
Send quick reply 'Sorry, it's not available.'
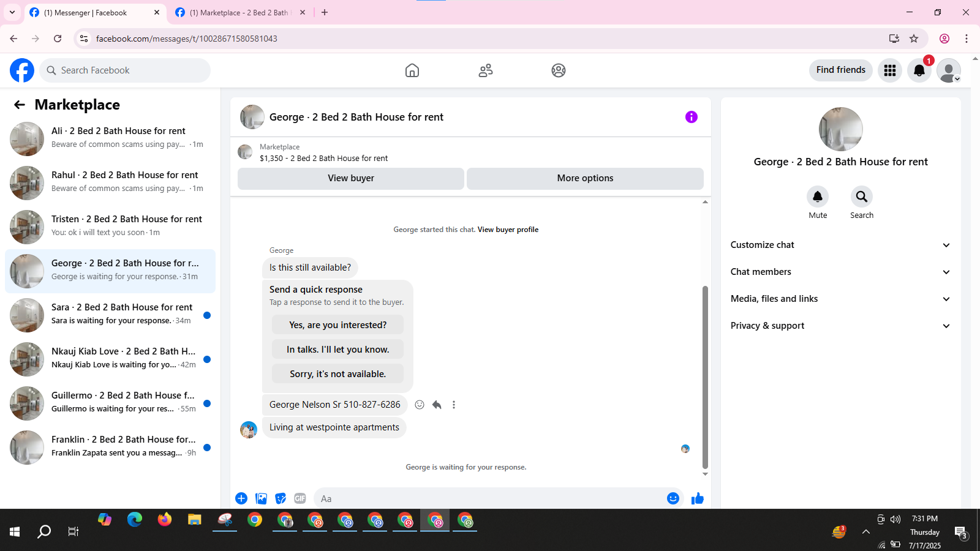tap(338, 374)
